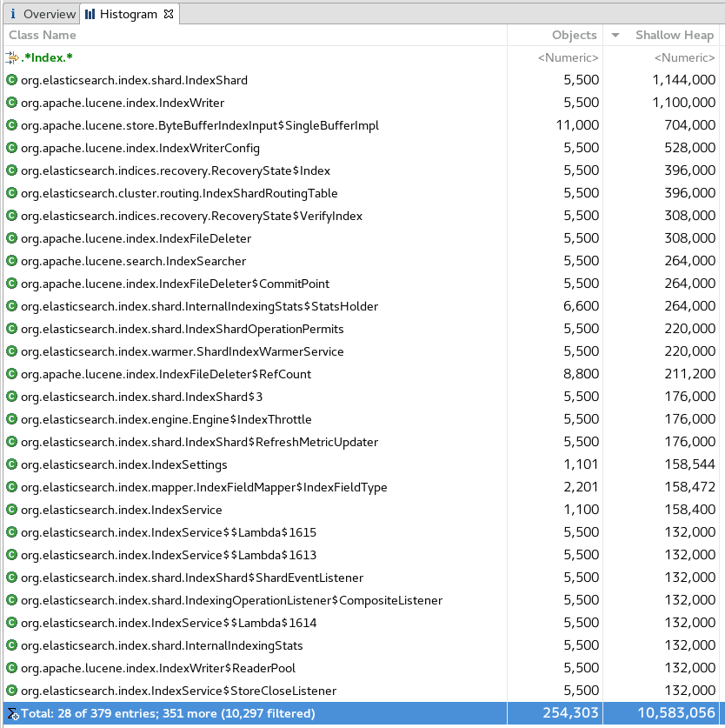Select the org.elasticsearch.index.shard.IndexShard row

pos(362,80)
